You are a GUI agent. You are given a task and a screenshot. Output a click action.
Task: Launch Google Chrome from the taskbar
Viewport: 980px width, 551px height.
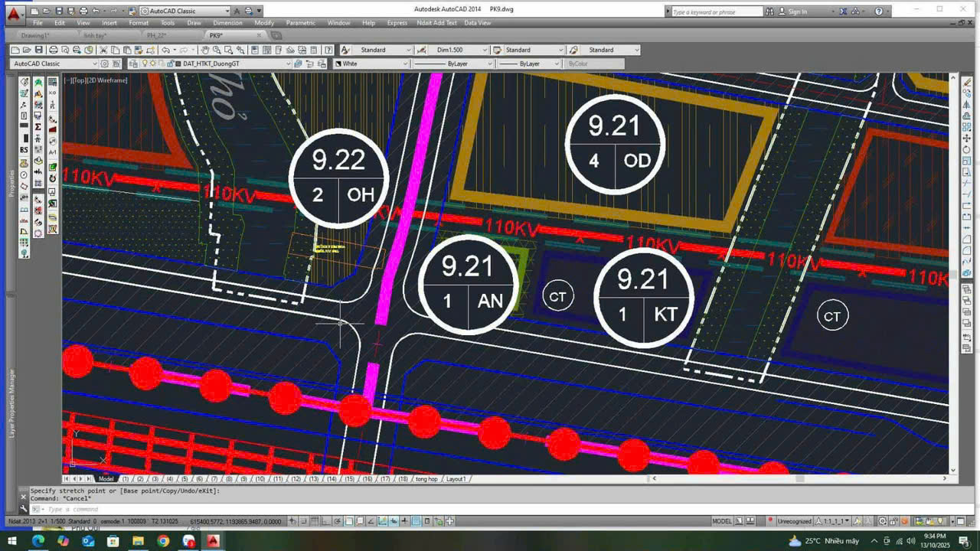click(x=163, y=541)
